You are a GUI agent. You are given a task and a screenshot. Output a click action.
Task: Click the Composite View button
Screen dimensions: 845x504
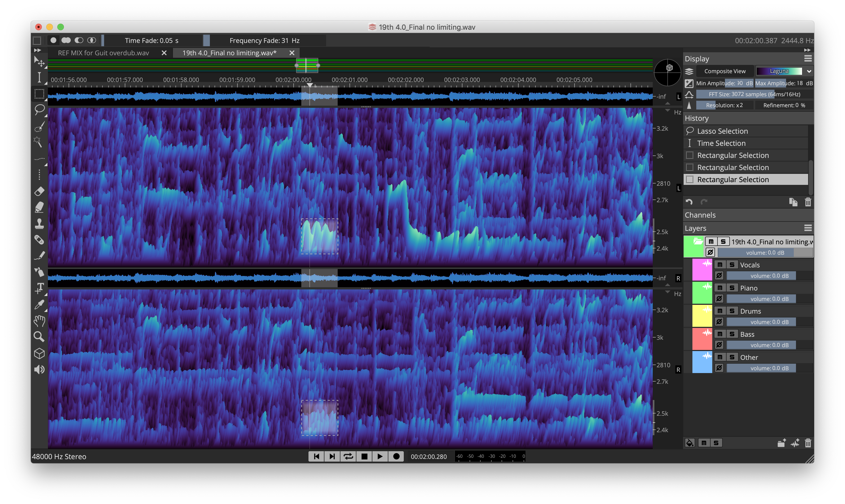pyautogui.click(x=724, y=71)
